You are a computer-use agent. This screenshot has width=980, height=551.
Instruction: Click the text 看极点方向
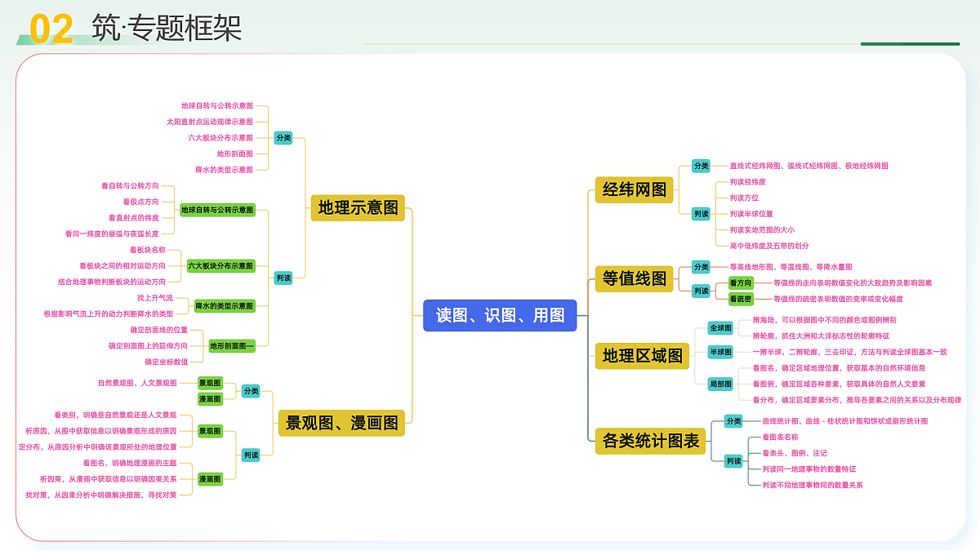coord(141,202)
